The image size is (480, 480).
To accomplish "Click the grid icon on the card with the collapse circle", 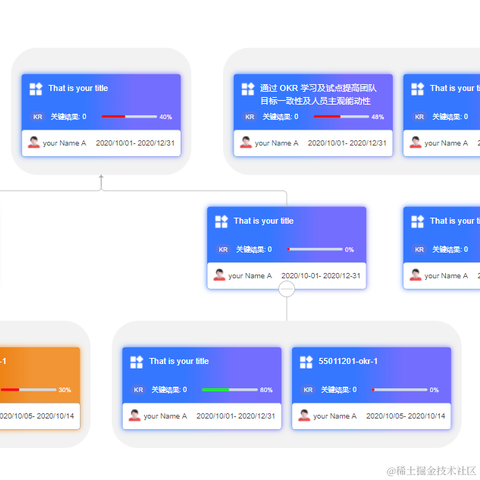I will click(221, 222).
